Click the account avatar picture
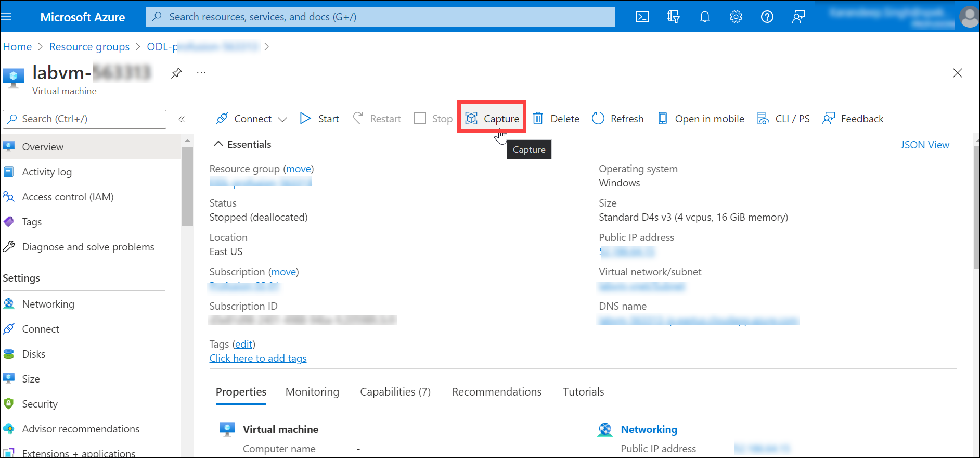The image size is (980, 458). point(969,17)
